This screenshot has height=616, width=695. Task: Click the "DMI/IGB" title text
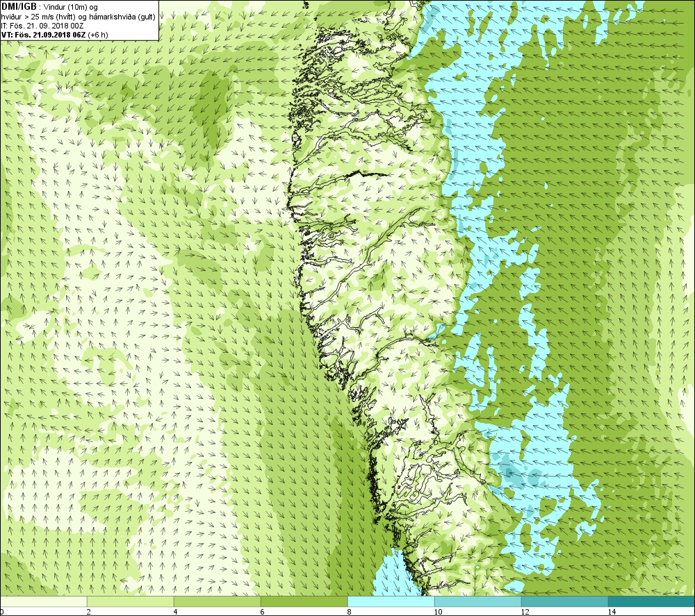click(x=19, y=7)
